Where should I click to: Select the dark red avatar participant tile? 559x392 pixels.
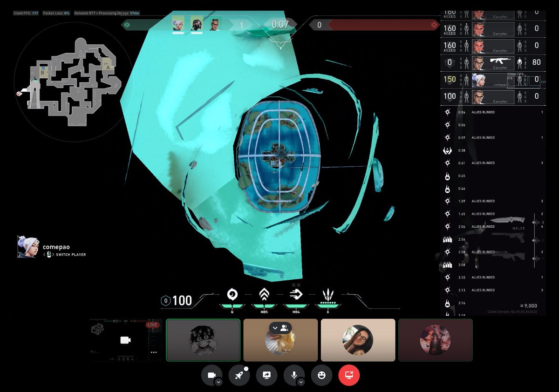coord(435,340)
